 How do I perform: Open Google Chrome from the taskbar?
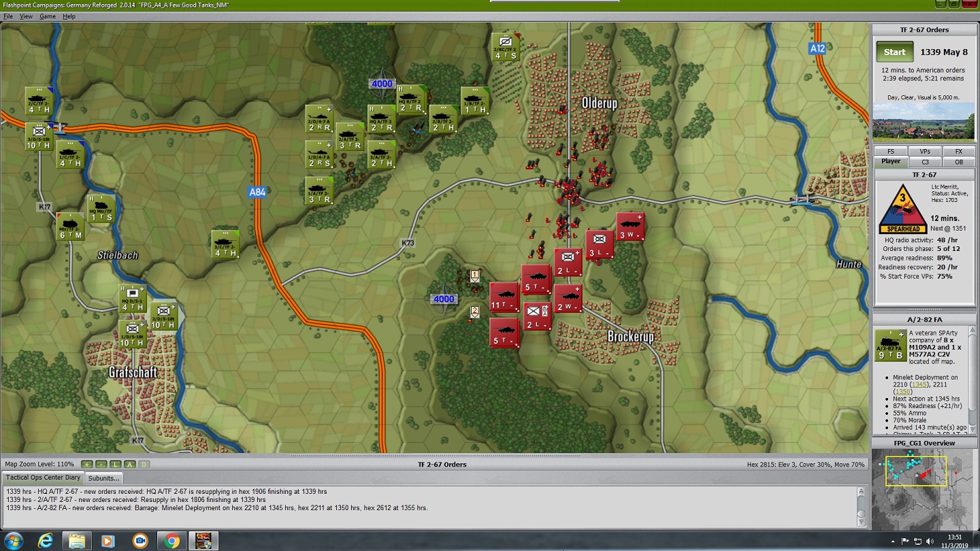pos(171,541)
